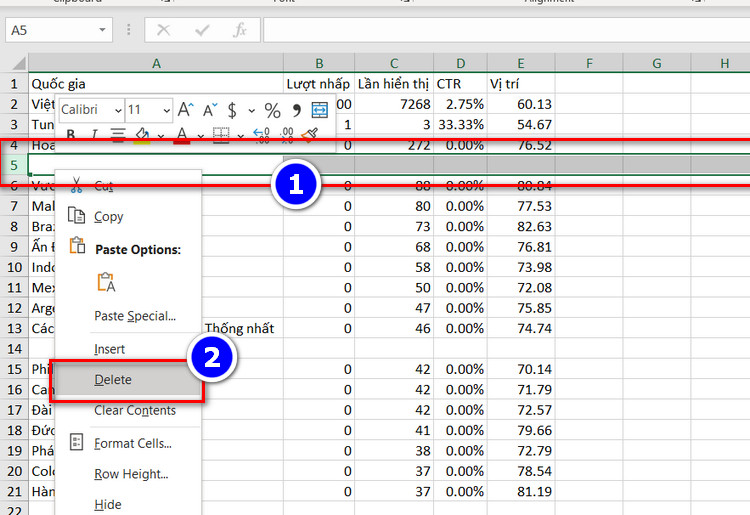
Task: Select row 1 header
Action: click(14, 84)
